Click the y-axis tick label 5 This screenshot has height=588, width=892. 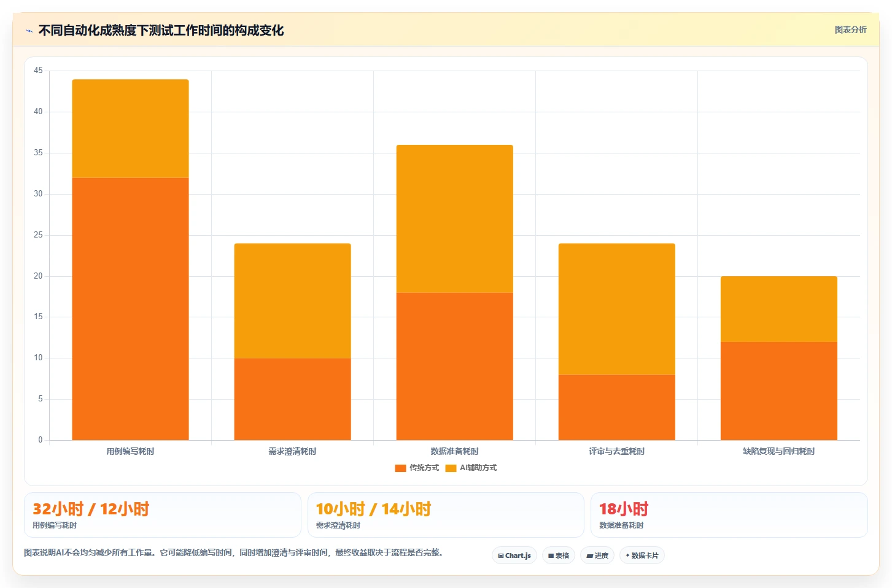pyautogui.click(x=41, y=399)
